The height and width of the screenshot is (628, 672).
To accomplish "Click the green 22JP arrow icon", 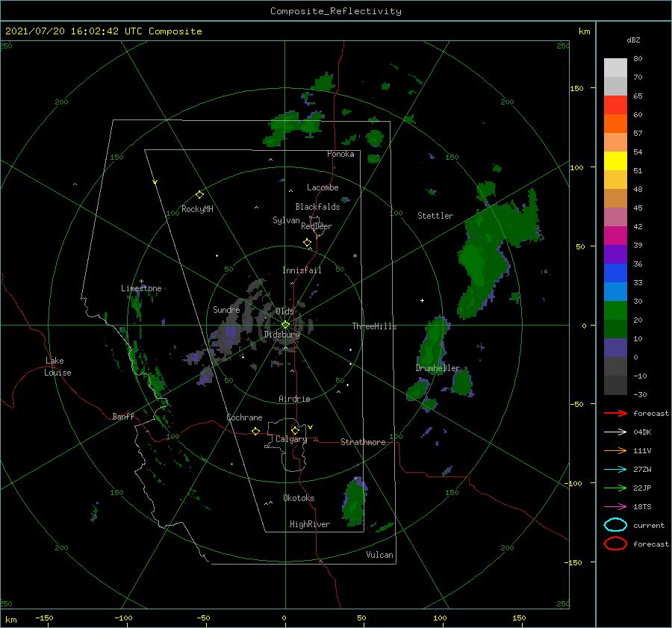I will pyautogui.click(x=615, y=488).
